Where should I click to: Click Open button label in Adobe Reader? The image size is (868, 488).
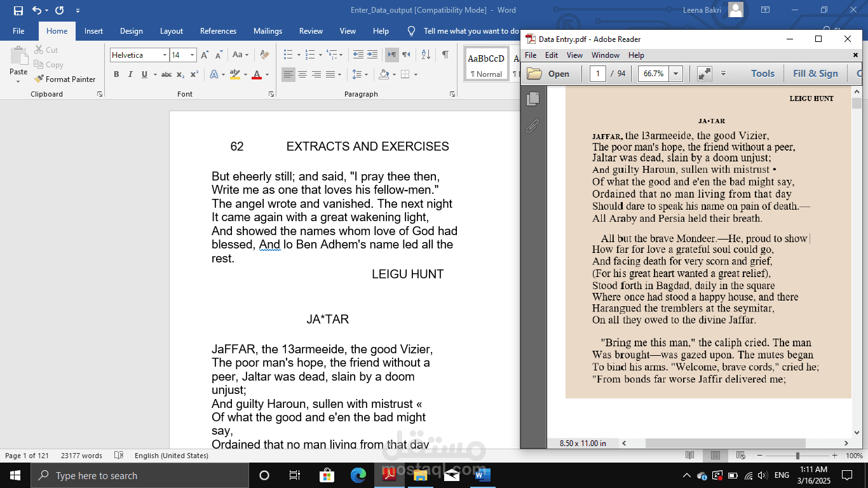pos(559,74)
